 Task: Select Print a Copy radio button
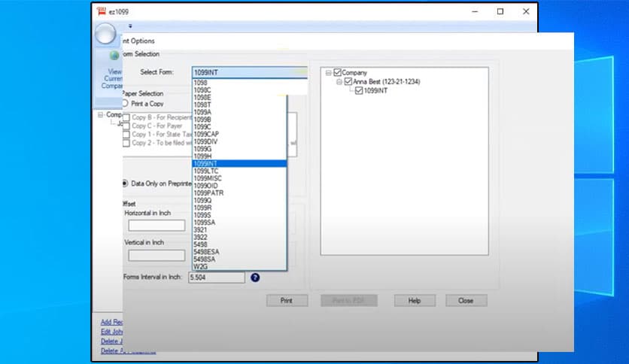tap(125, 104)
